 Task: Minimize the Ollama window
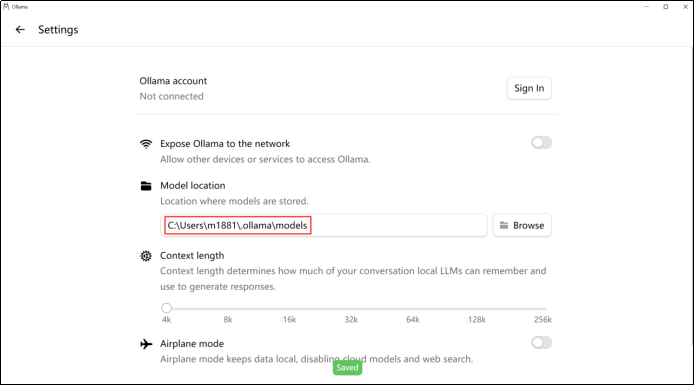pyautogui.click(x=646, y=7)
